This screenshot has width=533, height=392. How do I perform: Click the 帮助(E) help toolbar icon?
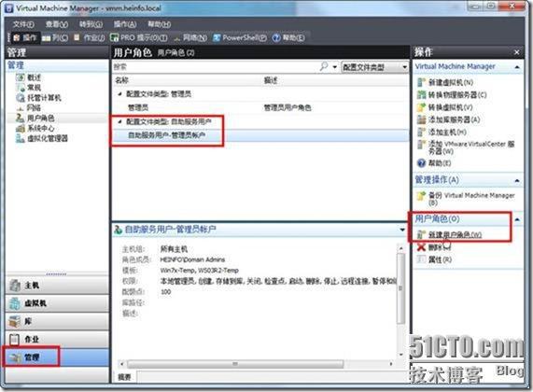288,37
